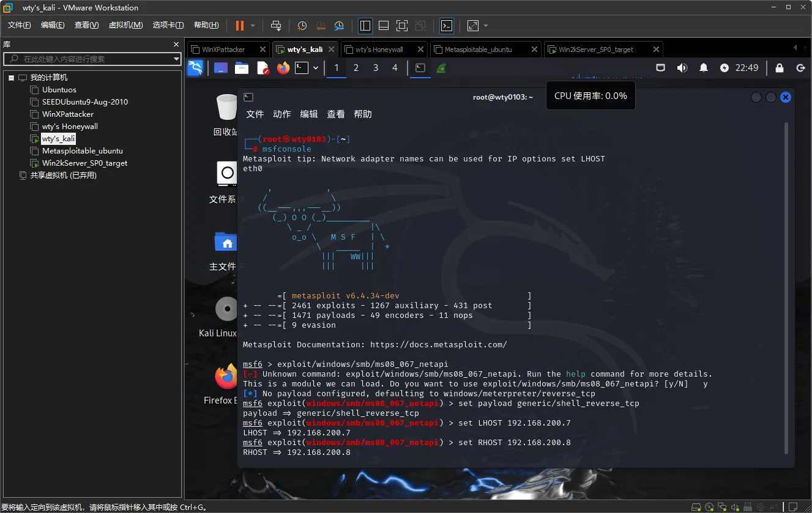Image resolution: width=812 pixels, height=513 pixels.
Task: Select Win2kServer_SP0_target in the library tree
Action: click(84, 163)
